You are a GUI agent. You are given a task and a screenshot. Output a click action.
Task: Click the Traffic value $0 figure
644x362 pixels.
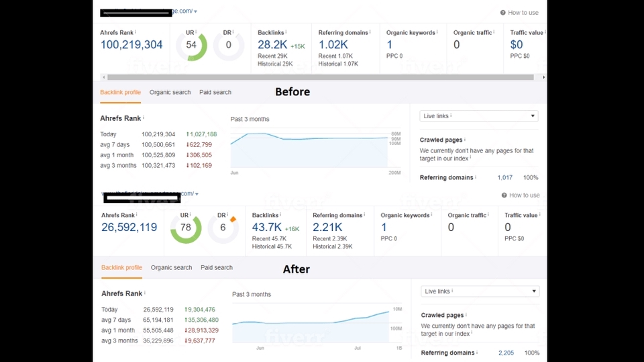pos(517,44)
